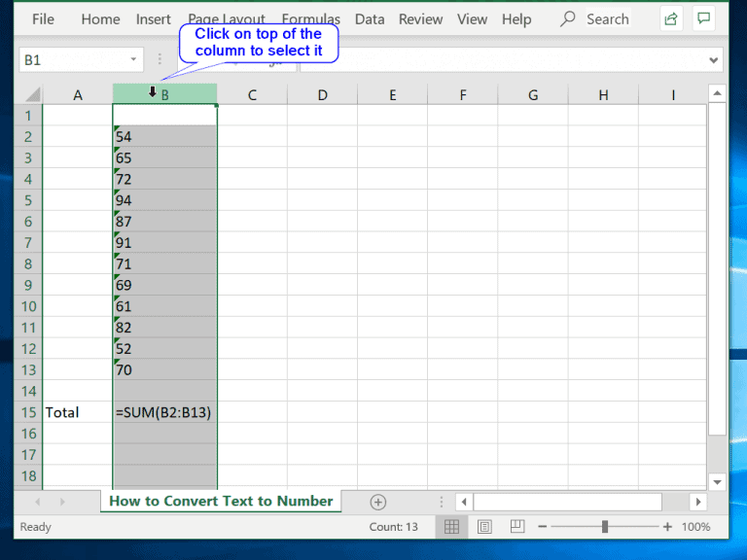Image resolution: width=747 pixels, height=560 pixels.
Task: Click the Share icon in the ribbon
Action: [x=671, y=19]
